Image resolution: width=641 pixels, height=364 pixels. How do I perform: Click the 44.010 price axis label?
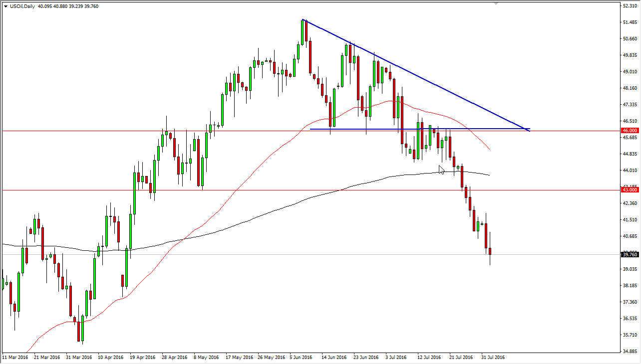pos(630,171)
